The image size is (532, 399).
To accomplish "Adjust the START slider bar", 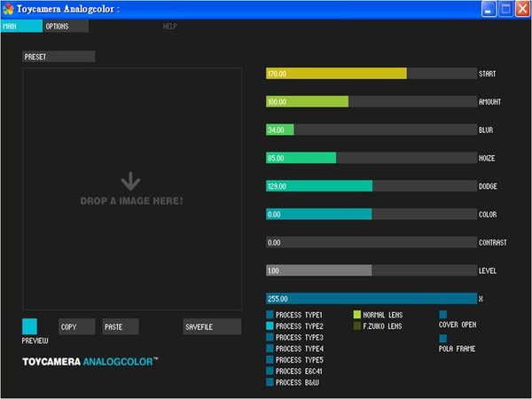I will pos(372,74).
